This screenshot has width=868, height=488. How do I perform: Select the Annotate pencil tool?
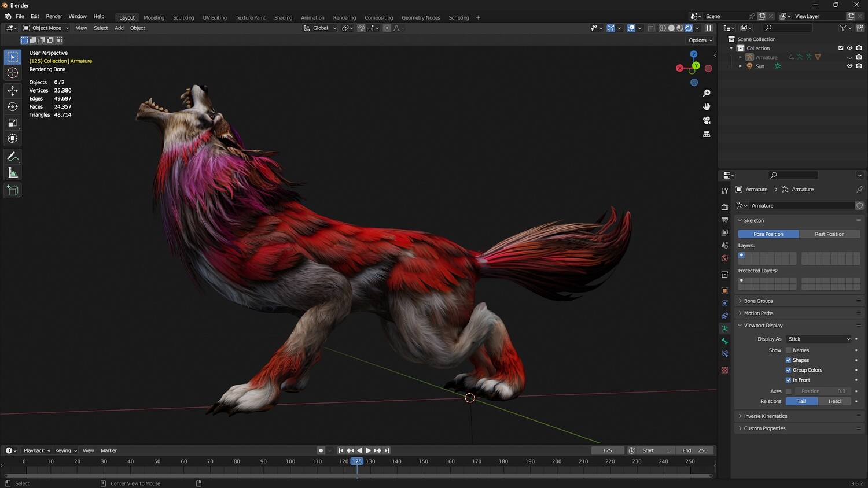tap(13, 157)
